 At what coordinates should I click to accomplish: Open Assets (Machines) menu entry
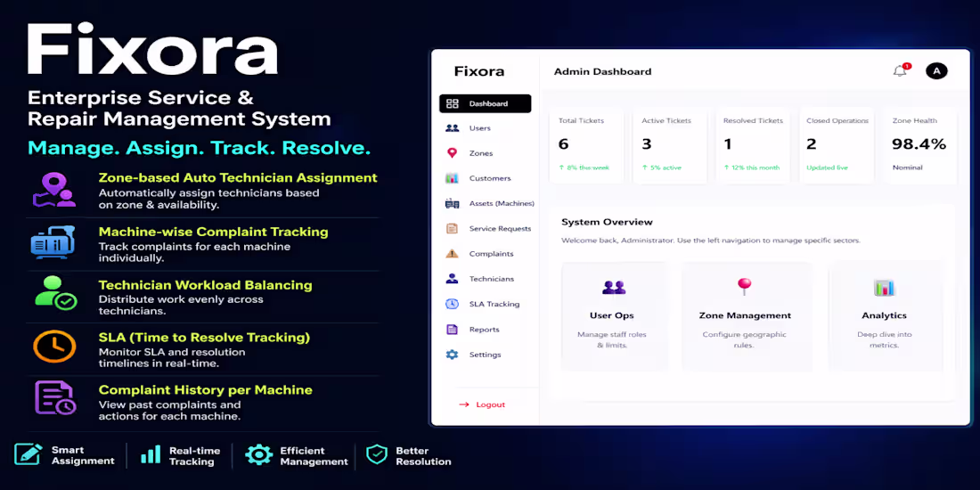pyautogui.click(x=502, y=203)
